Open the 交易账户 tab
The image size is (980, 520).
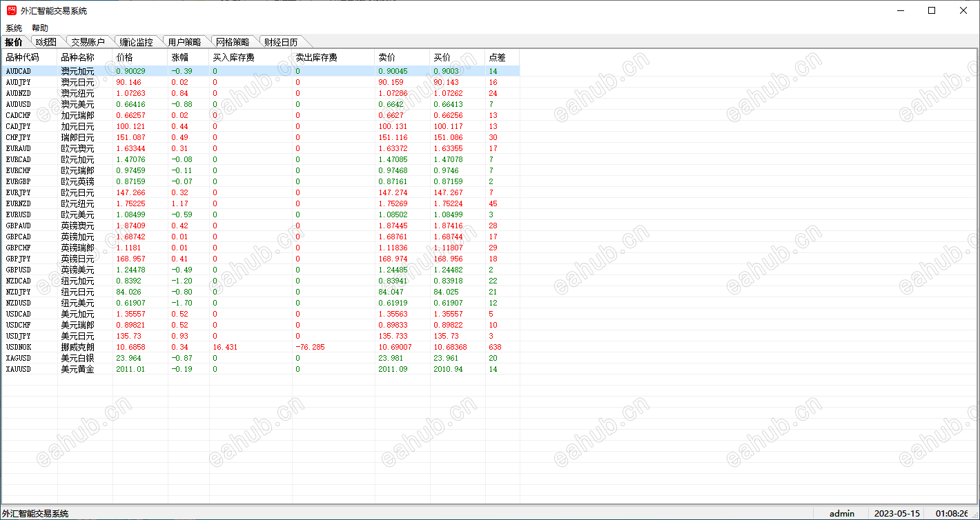[x=88, y=42]
